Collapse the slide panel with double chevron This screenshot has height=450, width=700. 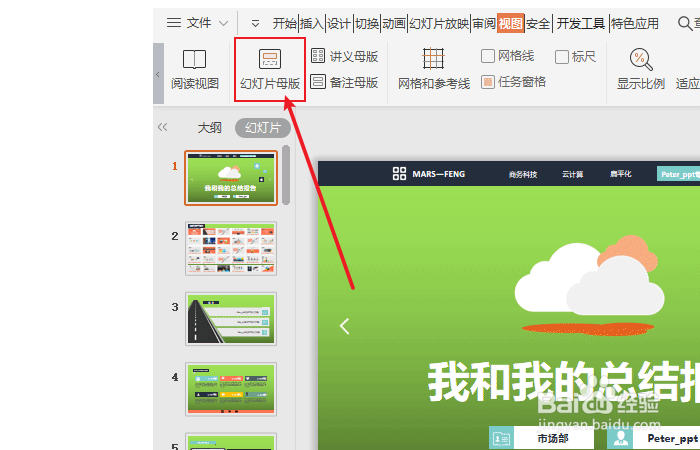click(x=162, y=127)
